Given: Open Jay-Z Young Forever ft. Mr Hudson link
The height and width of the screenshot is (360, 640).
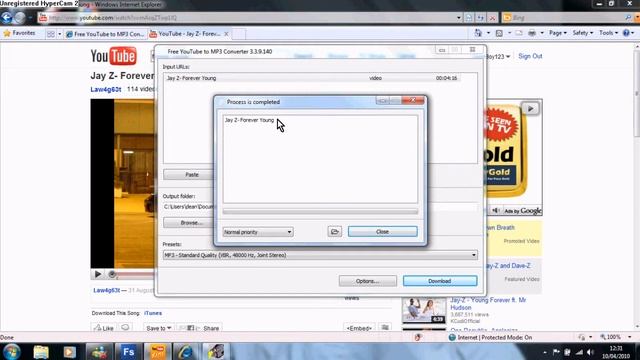Looking at the screenshot, I should pos(488,304).
